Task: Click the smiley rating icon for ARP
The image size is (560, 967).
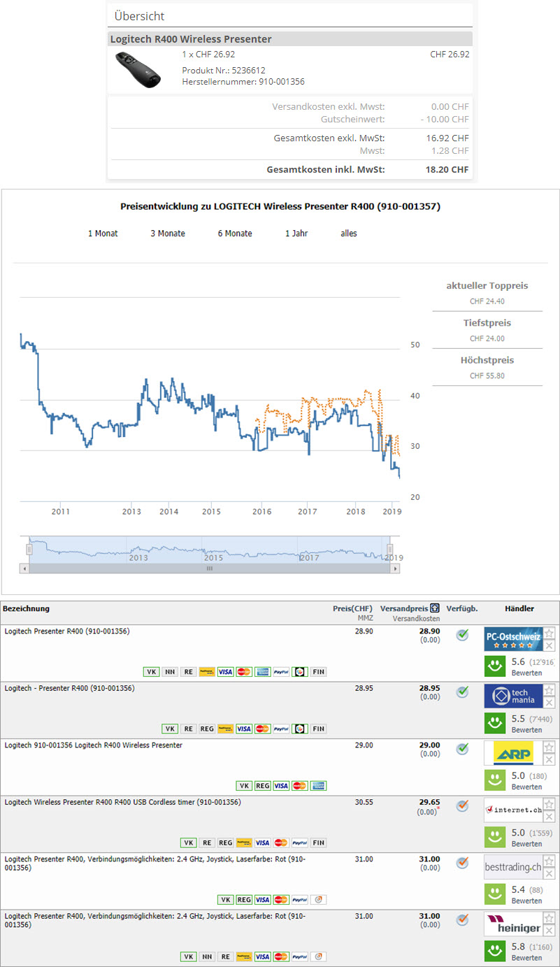Action: click(495, 780)
